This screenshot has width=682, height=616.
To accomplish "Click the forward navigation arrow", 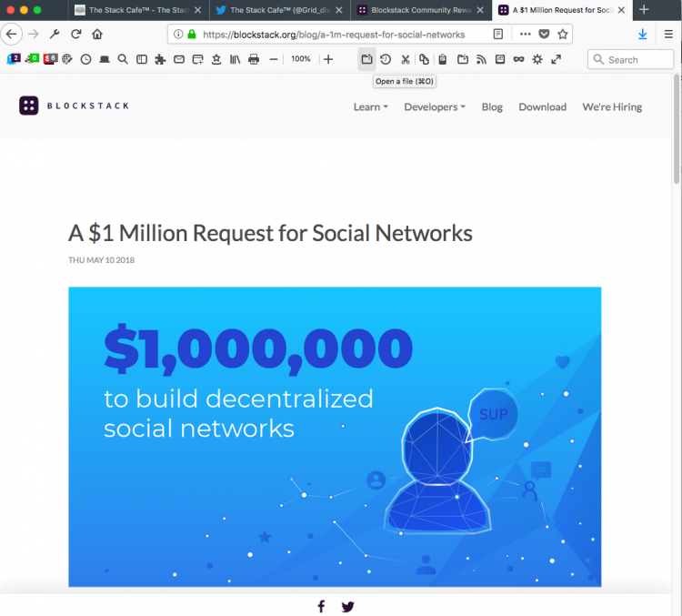I will coord(34,34).
